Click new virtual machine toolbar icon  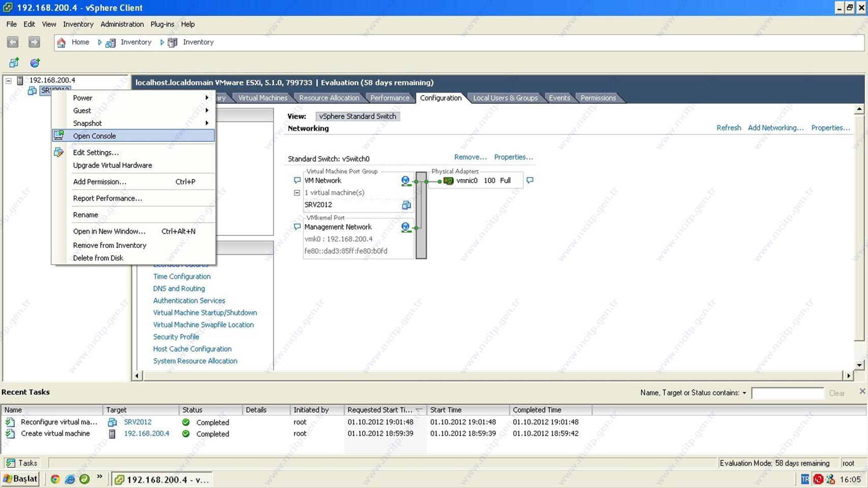click(14, 63)
